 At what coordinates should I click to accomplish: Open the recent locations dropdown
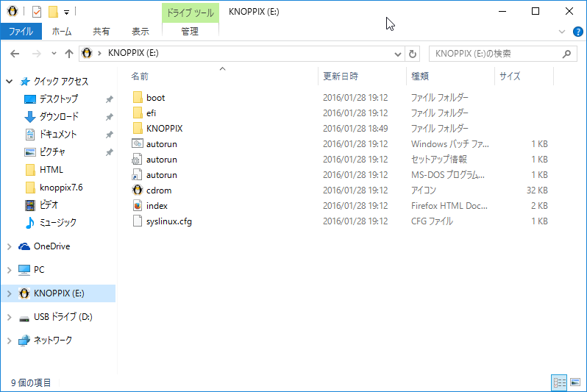(x=54, y=54)
